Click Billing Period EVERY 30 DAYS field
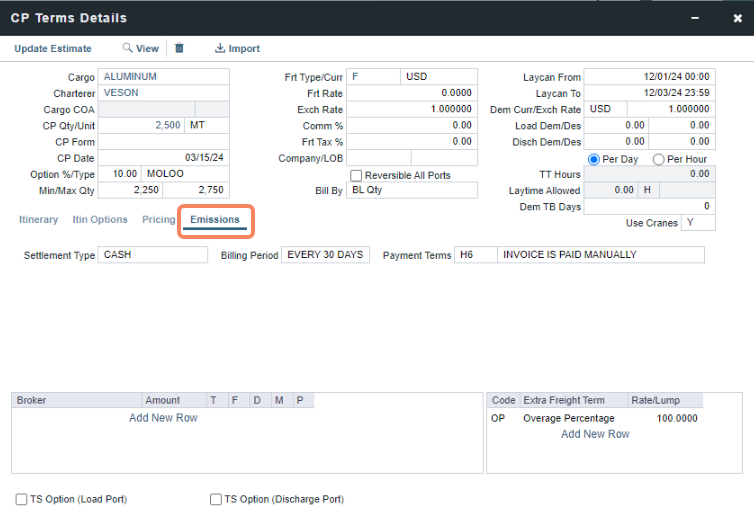Screen dimensions: 754x514 325,255
